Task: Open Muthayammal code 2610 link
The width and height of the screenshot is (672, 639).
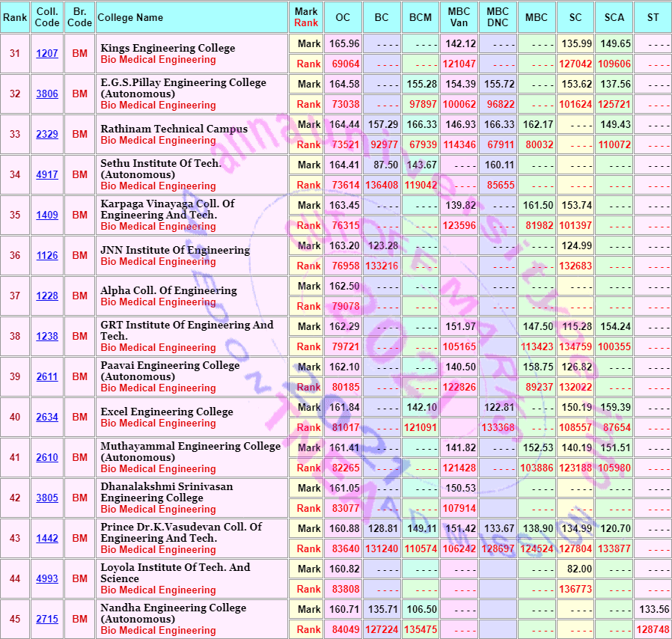Action: (x=47, y=458)
